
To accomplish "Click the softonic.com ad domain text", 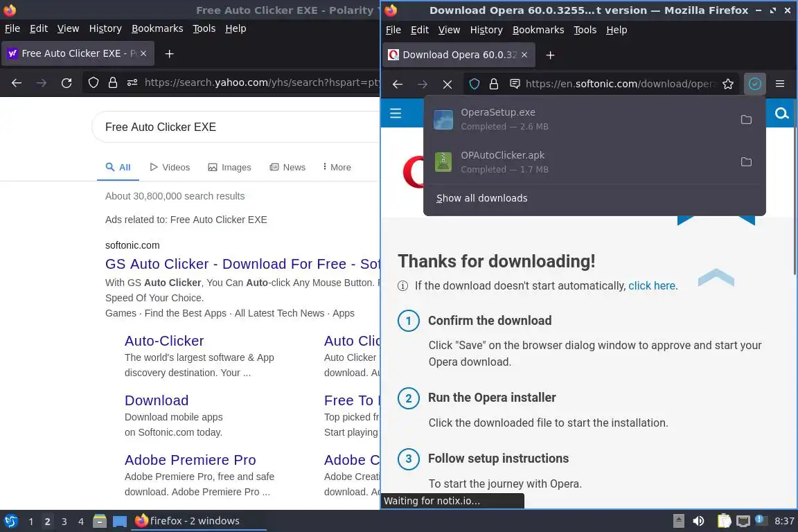I will 132,245.
